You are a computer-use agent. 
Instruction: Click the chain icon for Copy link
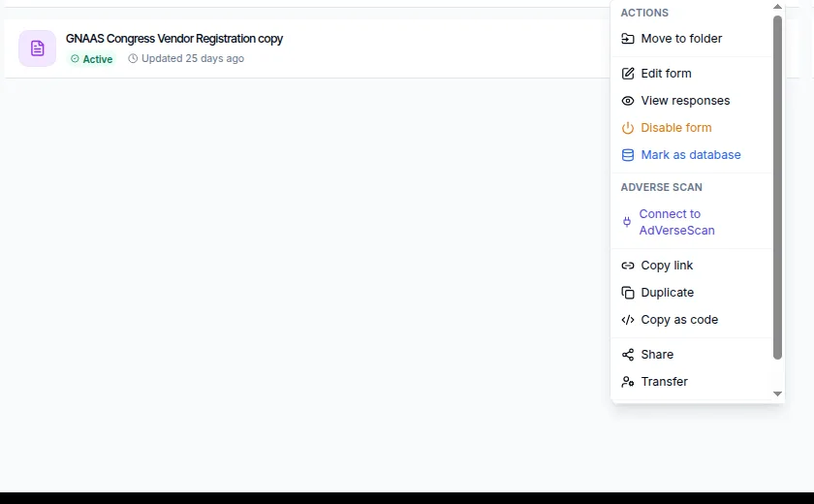coord(628,266)
